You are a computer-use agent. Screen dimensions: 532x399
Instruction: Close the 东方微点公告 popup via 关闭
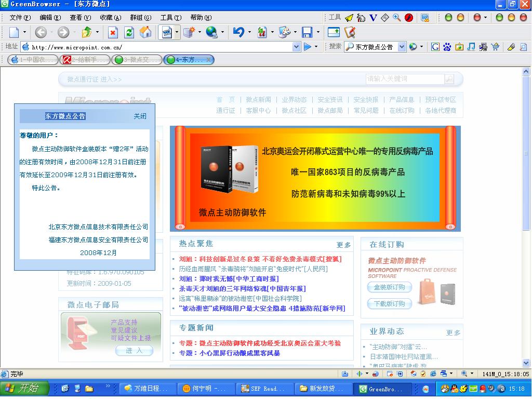tap(140, 116)
